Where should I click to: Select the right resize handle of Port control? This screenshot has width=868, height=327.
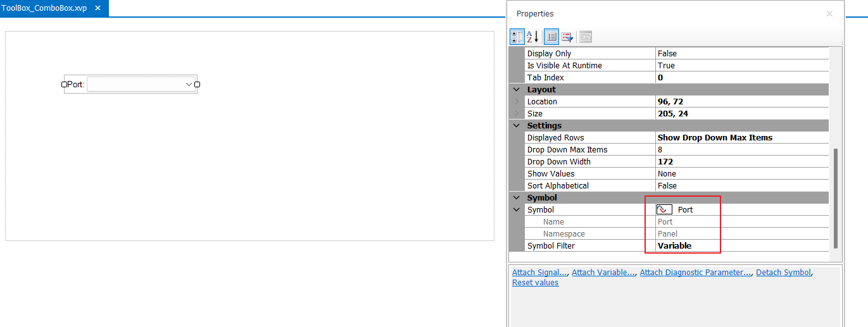(x=197, y=84)
